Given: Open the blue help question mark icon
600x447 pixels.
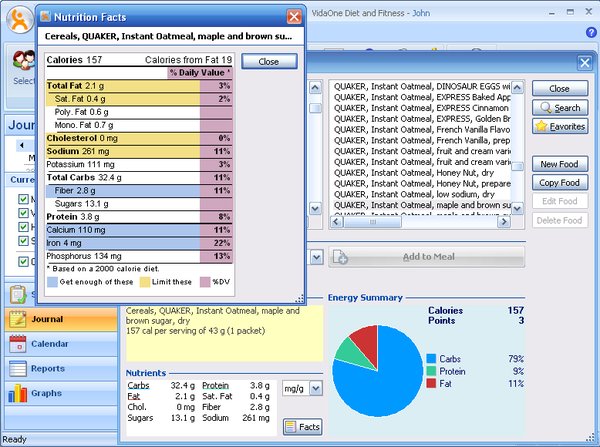Looking at the screenshot, I should click(x=591, y=33).
